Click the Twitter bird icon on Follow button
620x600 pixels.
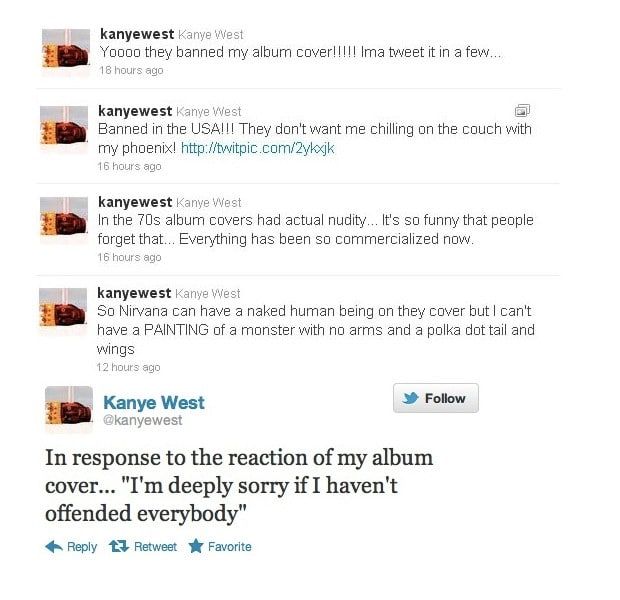tap(410, 398)
